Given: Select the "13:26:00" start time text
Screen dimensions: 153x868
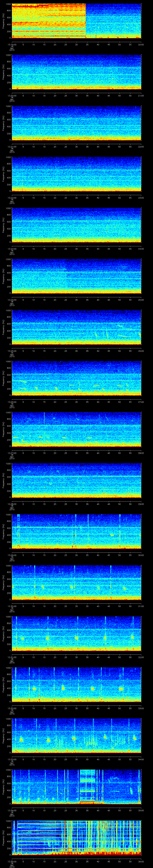Looking at the screenshot, I should [x=12, y=402].
